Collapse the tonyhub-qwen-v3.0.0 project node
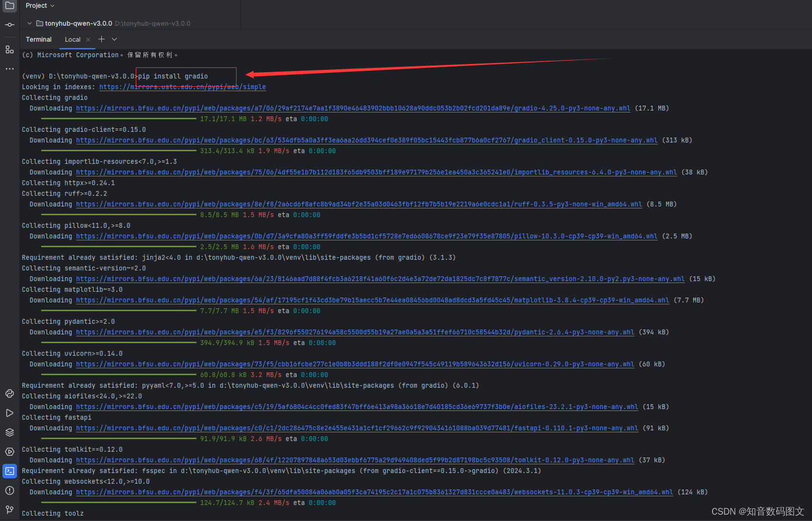 tap(29, 23)
